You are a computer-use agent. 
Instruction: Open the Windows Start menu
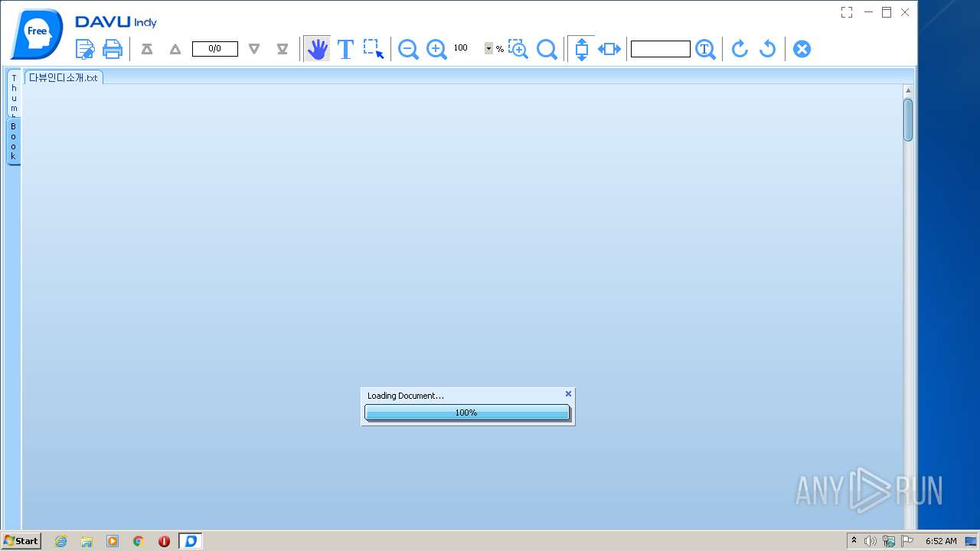[x=21, y=540]
